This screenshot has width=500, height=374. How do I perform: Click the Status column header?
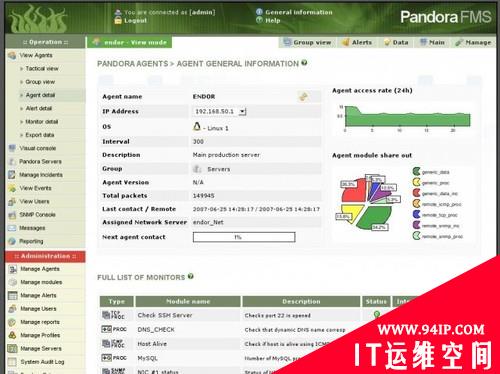pos(376,301)
